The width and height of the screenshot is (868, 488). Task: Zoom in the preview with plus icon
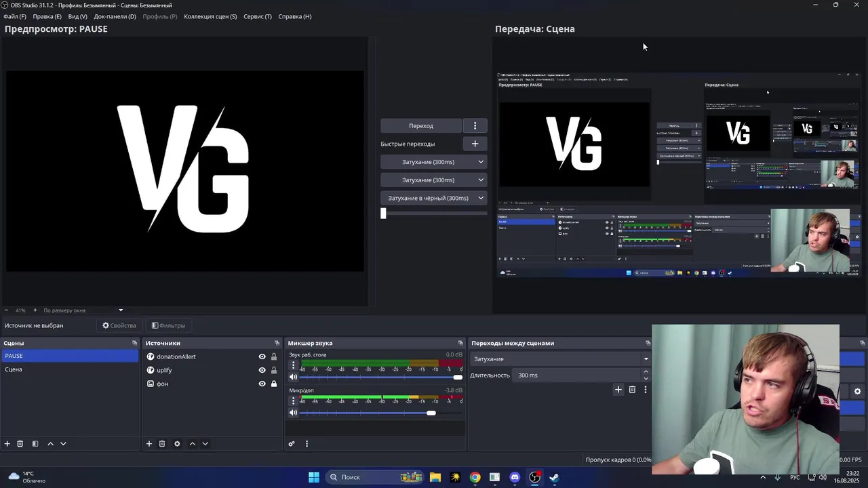pos(35,310)
